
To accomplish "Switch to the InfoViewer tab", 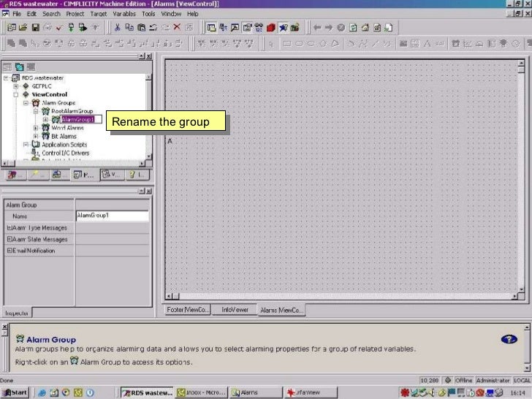I will [x=235, y=310].
